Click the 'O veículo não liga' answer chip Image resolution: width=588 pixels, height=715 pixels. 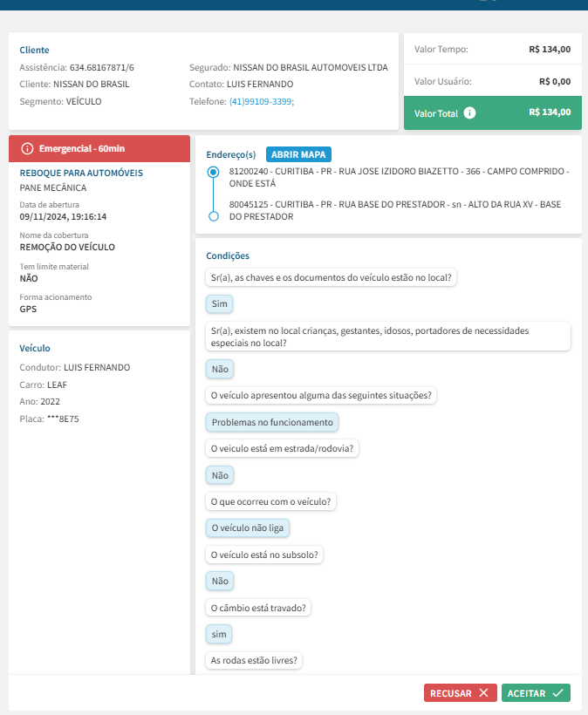pos(249,528)
